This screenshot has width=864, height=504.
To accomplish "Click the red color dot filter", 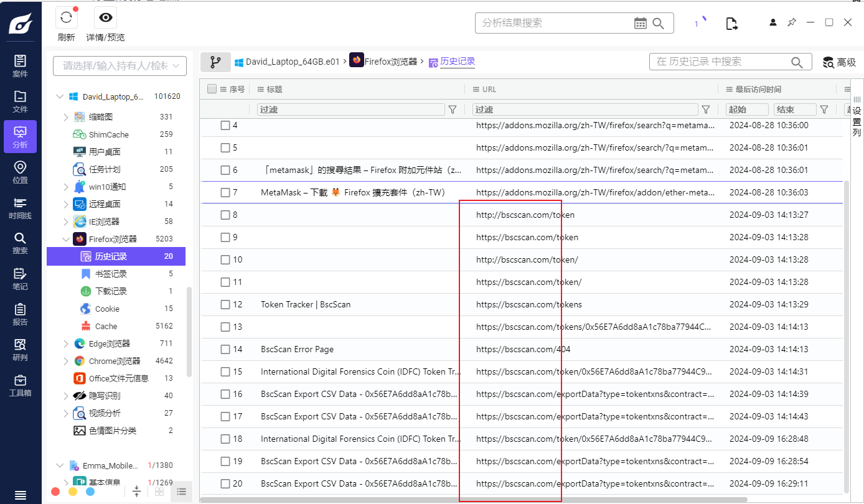I will coord(55,492).
